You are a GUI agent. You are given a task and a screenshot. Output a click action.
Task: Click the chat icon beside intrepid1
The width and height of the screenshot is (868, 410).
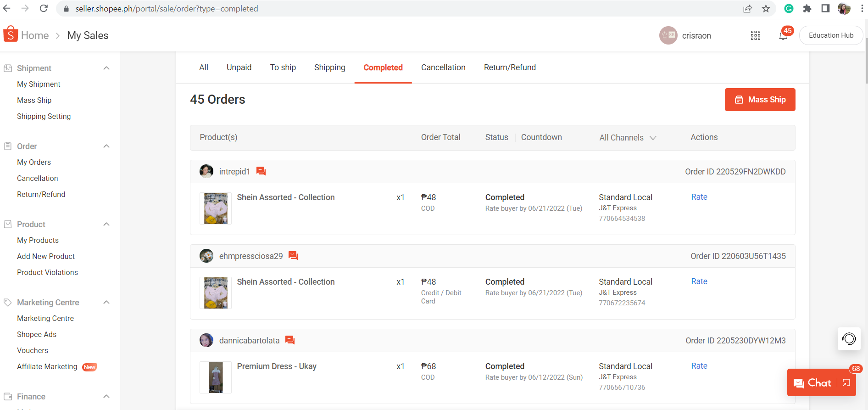tap(261, 171)
